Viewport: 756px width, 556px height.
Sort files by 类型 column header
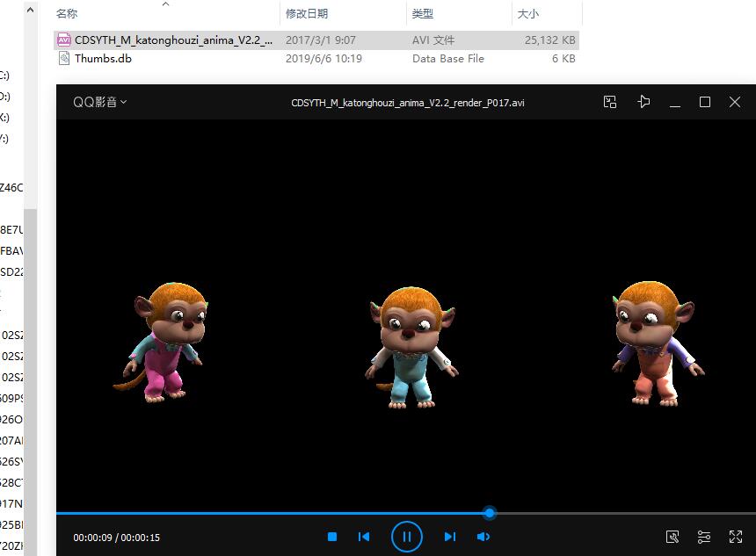coord(423,14)
